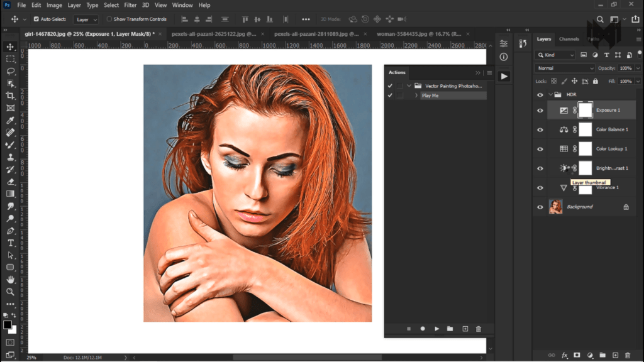Begin recording in Actions panel
The image size is (644, 362).
(x=423, y=329)
